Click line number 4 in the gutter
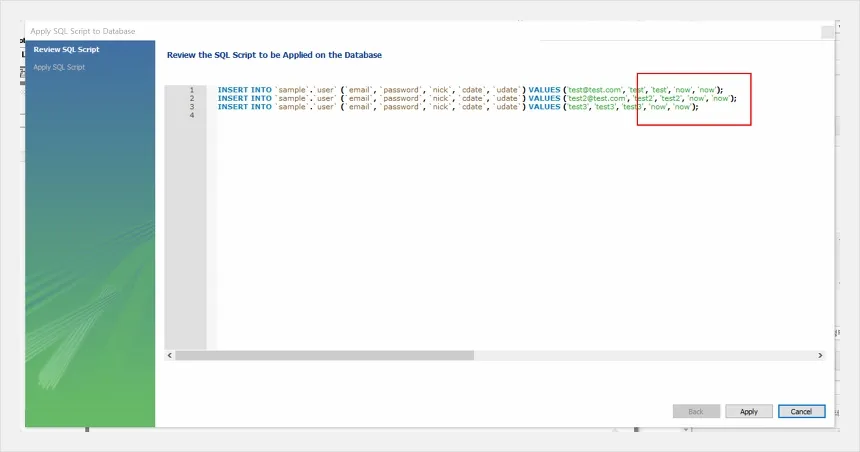Viewport: 860px width, 452px height. (192, 115)
